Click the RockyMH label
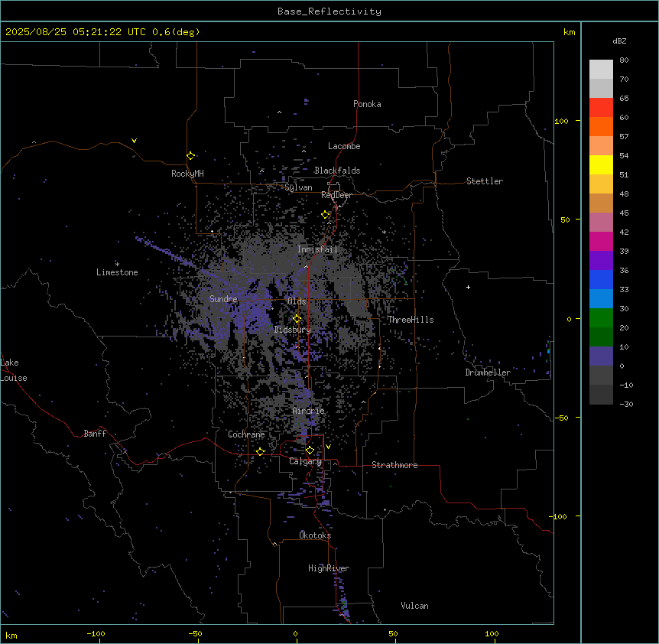659x644 pixels. point(187,174)
